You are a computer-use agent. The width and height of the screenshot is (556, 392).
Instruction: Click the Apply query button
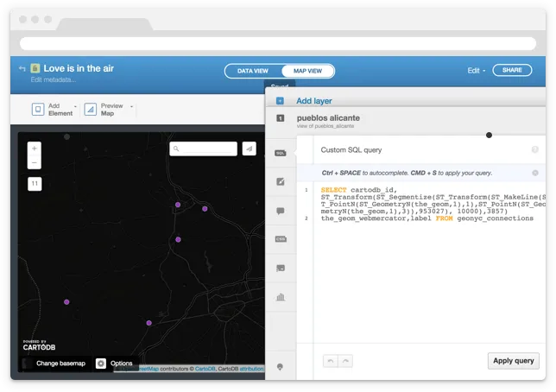point(513,361)
